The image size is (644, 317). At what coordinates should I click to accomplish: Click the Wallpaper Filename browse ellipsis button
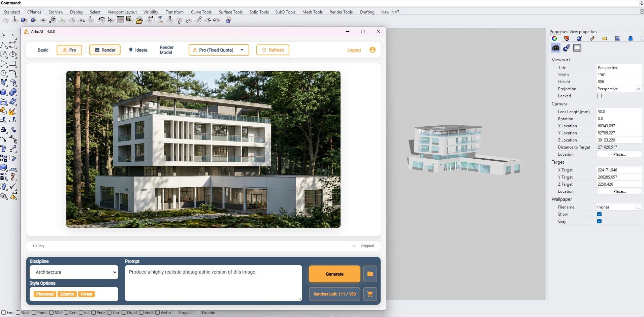[638, 207]
